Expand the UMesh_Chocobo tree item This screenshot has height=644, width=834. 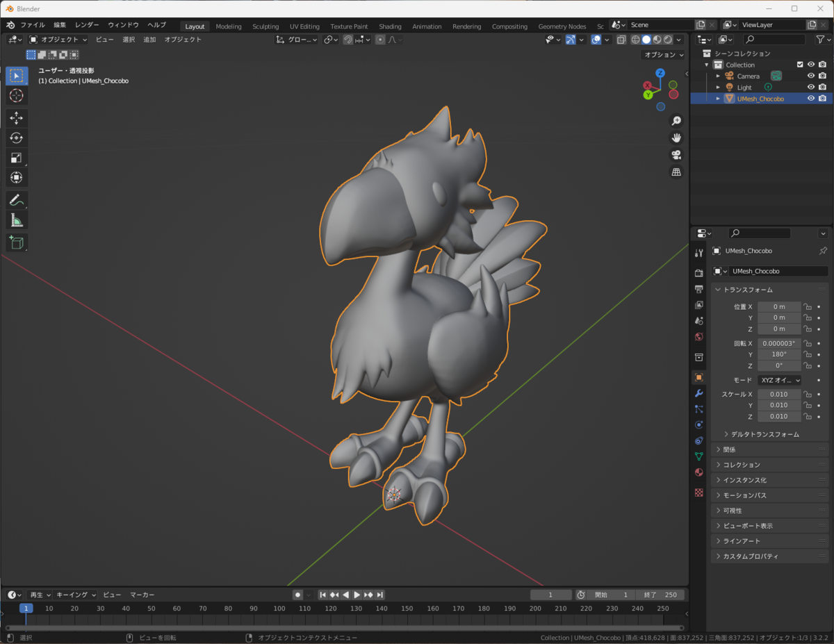(719, 99)
